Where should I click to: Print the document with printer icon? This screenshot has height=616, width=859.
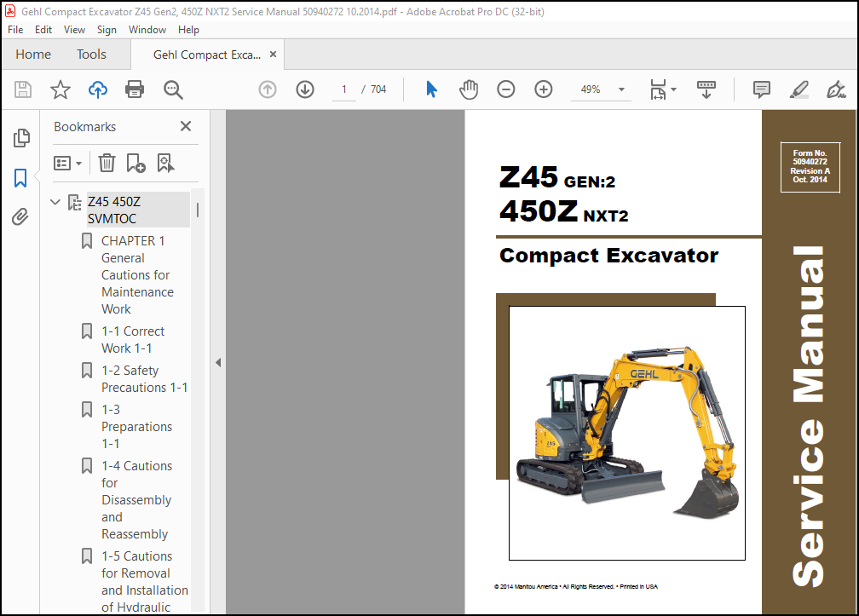coord(135,89)
